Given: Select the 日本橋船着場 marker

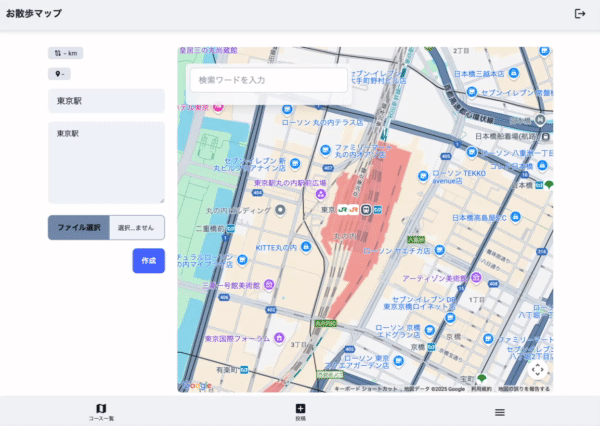Looking at the screenshot, I should [x=546, y=136].
